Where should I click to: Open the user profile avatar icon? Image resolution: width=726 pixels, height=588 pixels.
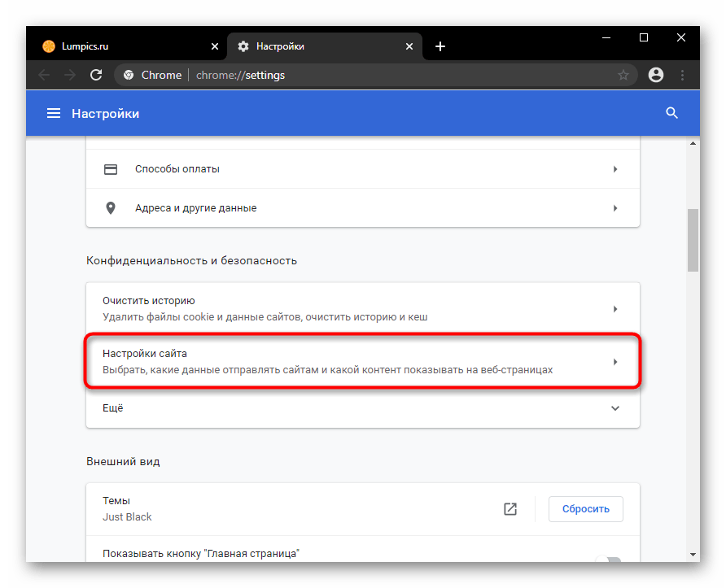point(656,76)
